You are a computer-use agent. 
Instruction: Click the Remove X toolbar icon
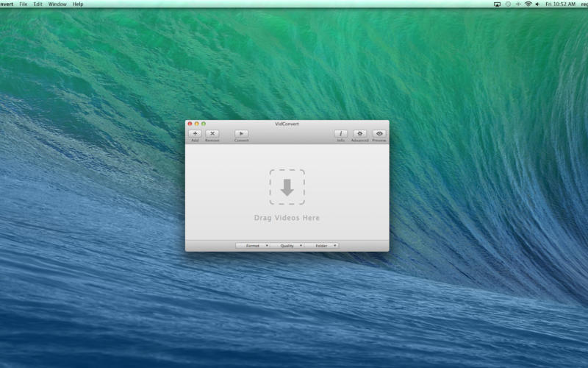(x=212, y=133)
